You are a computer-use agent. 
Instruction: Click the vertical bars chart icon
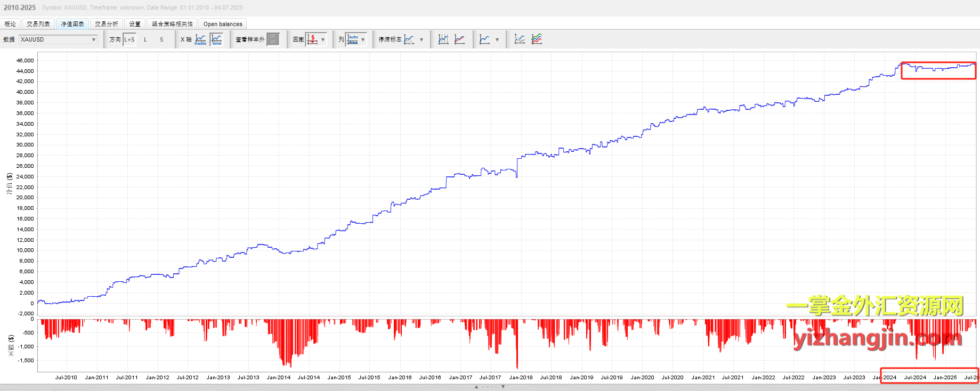pos(443,39)
